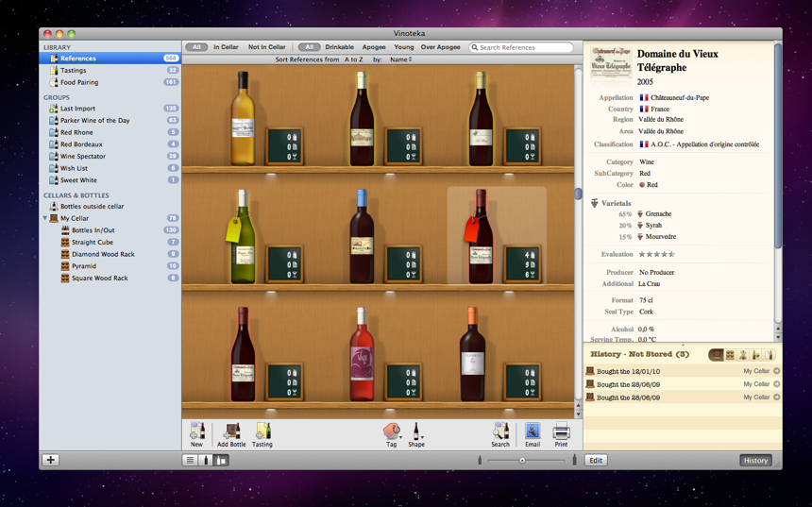Image resolution: width=812 pixels, height=507 pixels.
Task: Collapse the My Cellar tree item
Action: point(45,218)
